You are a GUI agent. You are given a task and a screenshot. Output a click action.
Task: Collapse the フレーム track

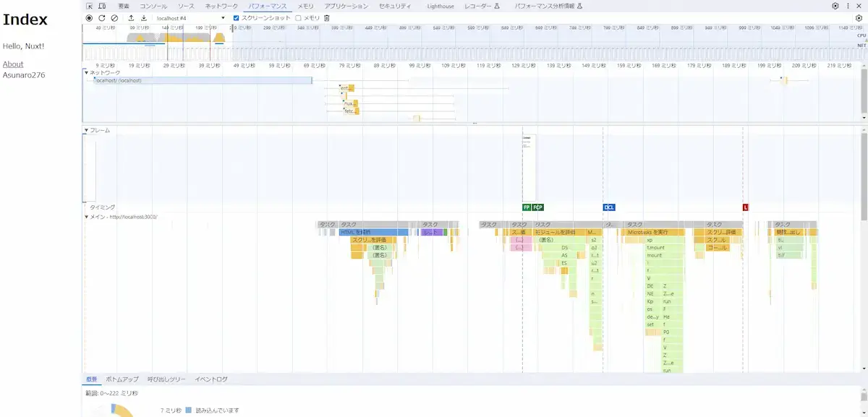[x=87, y=130]
